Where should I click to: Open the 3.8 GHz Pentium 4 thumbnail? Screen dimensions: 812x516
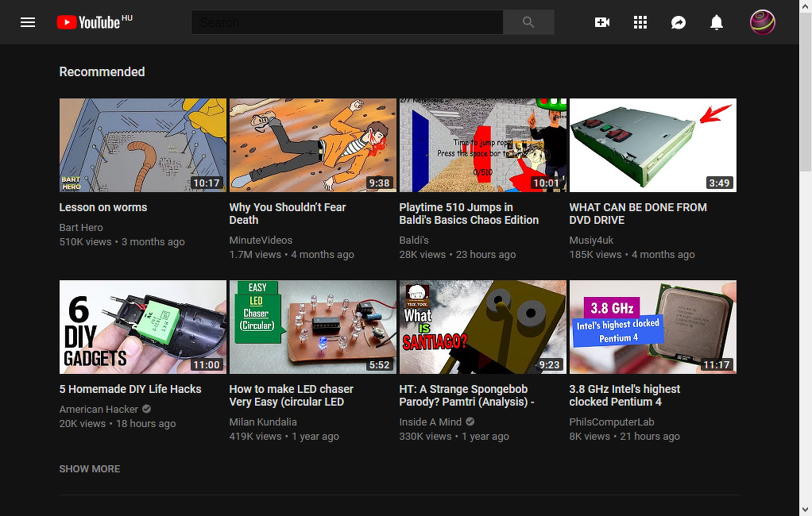653,327
